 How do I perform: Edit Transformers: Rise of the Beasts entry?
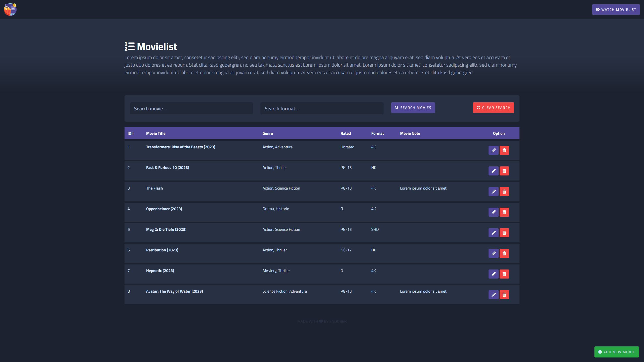click(x=493, y=150)
